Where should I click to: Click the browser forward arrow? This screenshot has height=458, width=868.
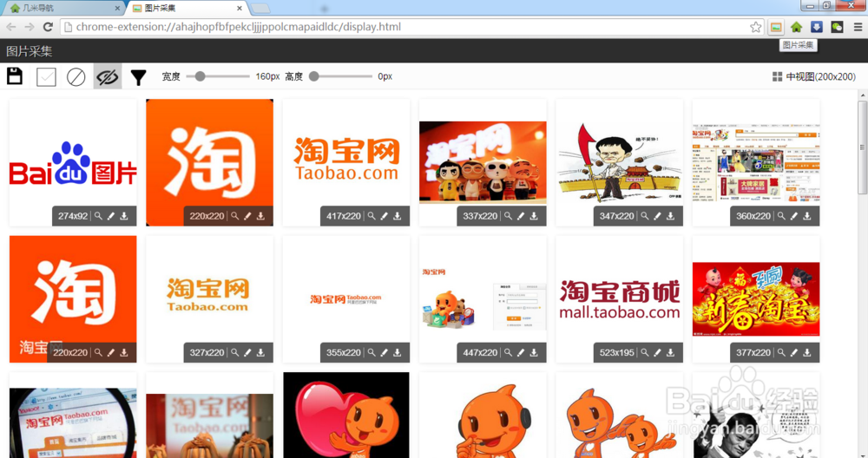pyautogui.click(x=30, y=27)
